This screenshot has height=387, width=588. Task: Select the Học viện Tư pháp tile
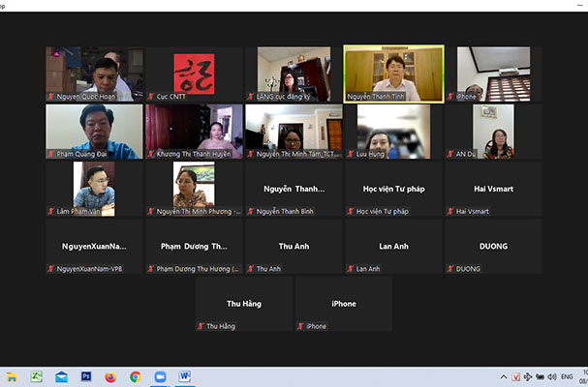coord(393,189)
